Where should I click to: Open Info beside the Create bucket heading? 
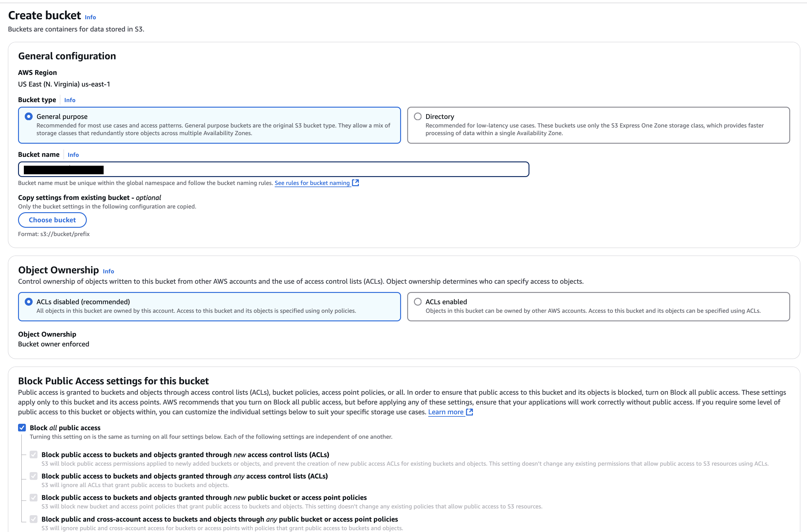[x=90, y=17]
